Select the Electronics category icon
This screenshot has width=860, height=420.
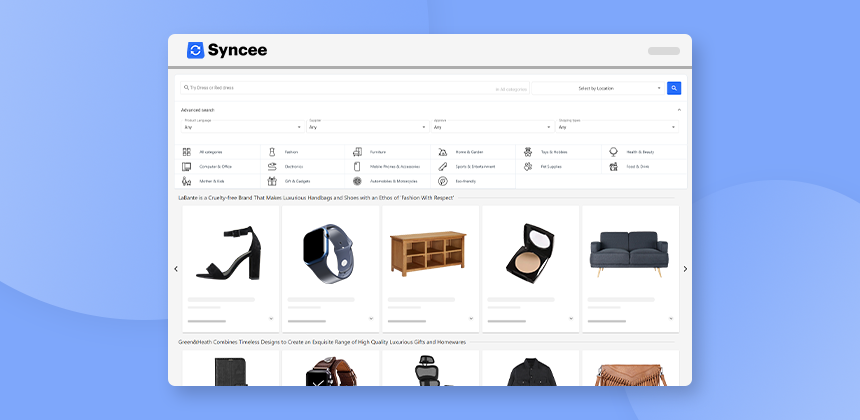coord(271,167)
